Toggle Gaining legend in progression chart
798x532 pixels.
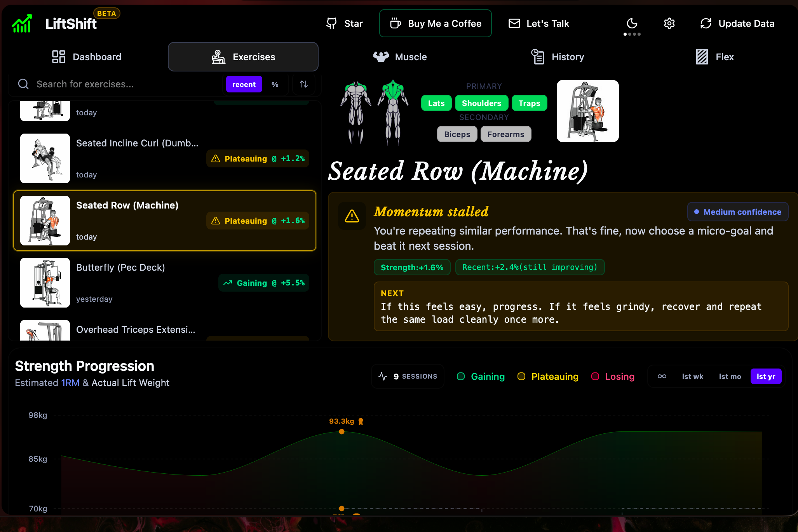[481, 376]
